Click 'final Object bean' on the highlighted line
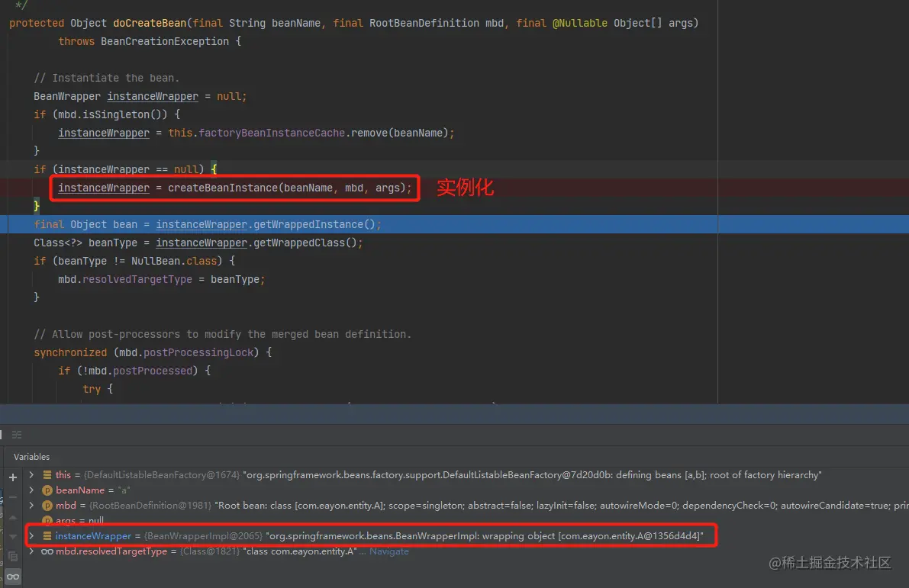 point(85,225)
